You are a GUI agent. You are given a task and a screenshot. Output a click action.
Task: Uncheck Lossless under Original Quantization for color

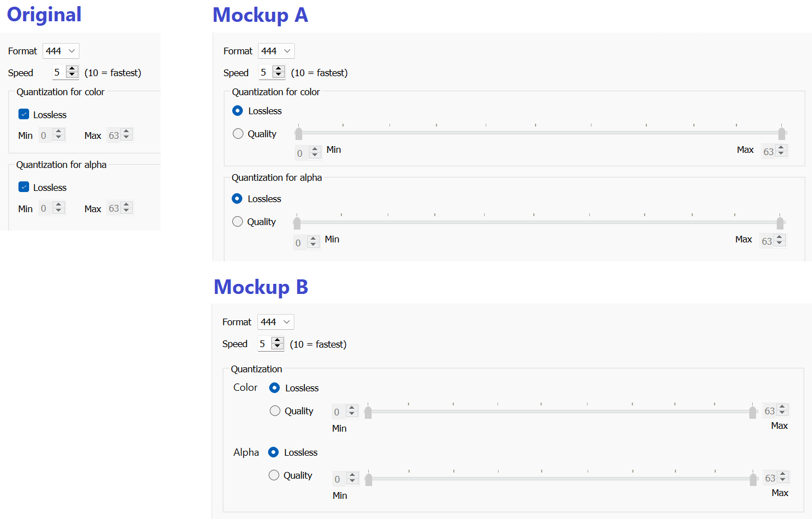coord(24,114)
